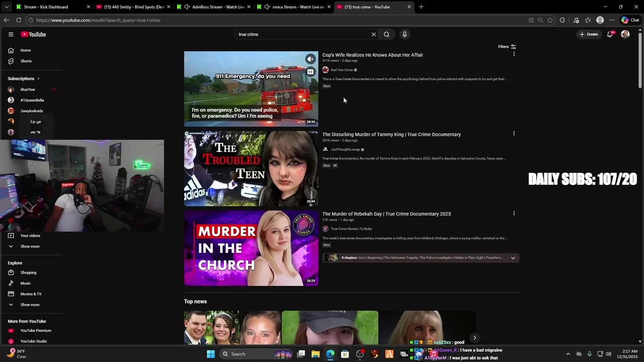Show hidden system tray icons
The height and width of the screenshot is (362, 644).
(568, 354)
